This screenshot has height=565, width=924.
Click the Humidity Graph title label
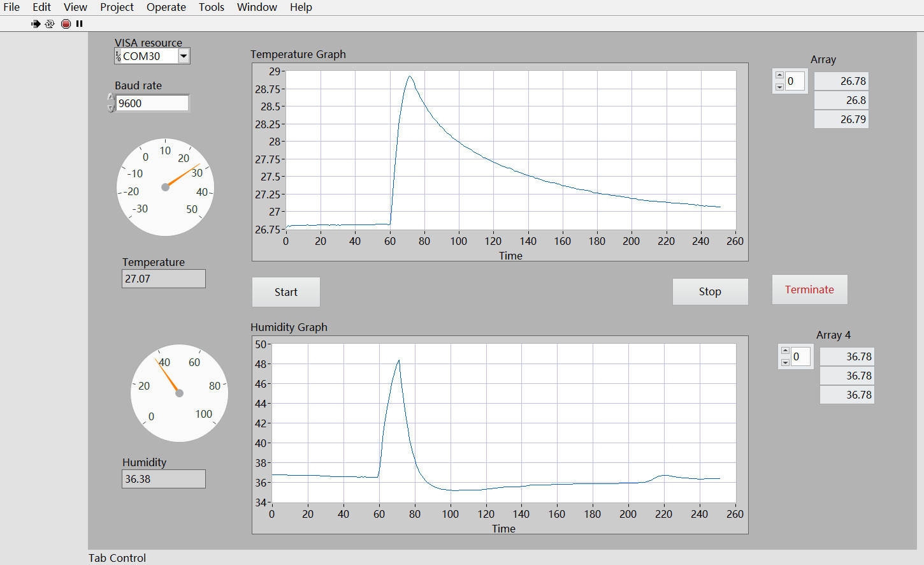(x=289, y=327)
